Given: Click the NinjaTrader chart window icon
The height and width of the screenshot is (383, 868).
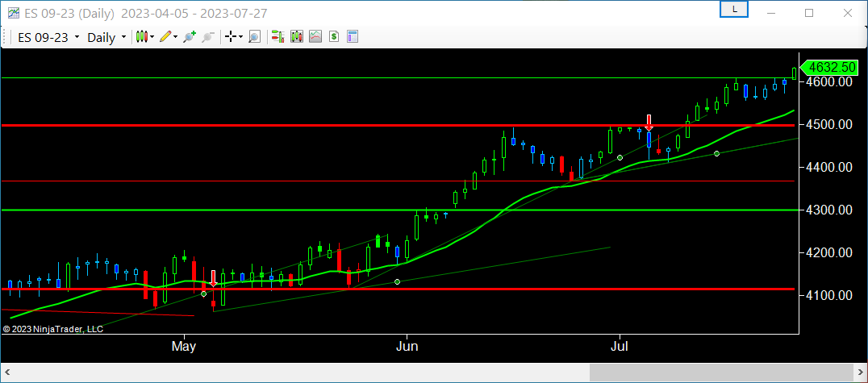Looking at the screenshot, I should tap(13, 12).
